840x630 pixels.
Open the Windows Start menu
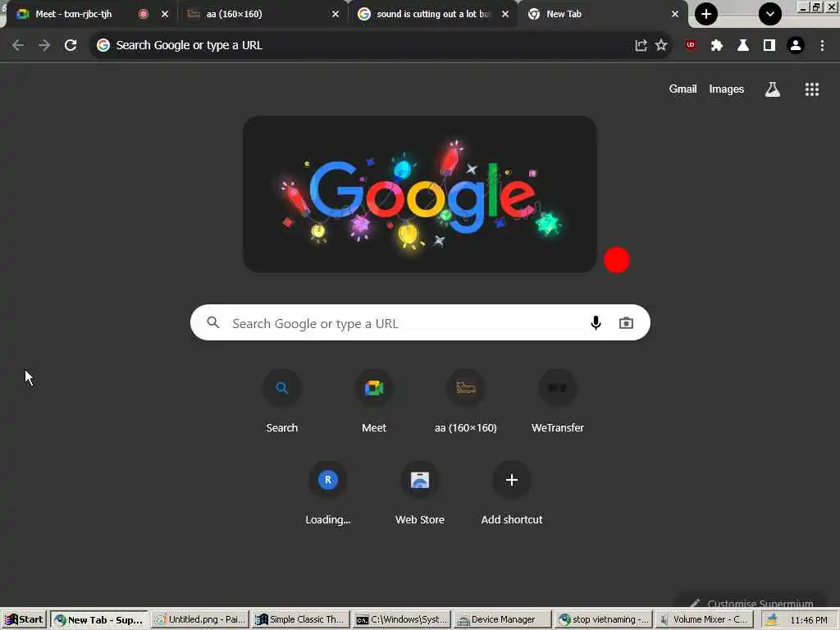(24, 620)
